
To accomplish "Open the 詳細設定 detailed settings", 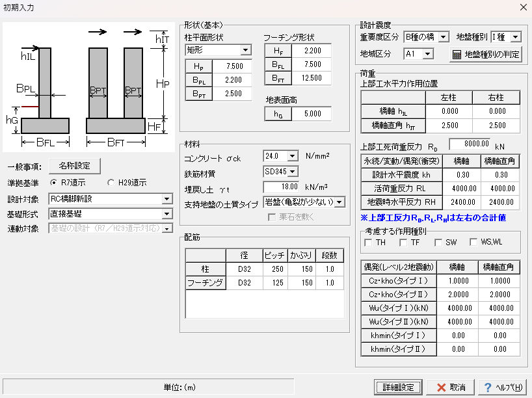I will (x=398, y=387).
